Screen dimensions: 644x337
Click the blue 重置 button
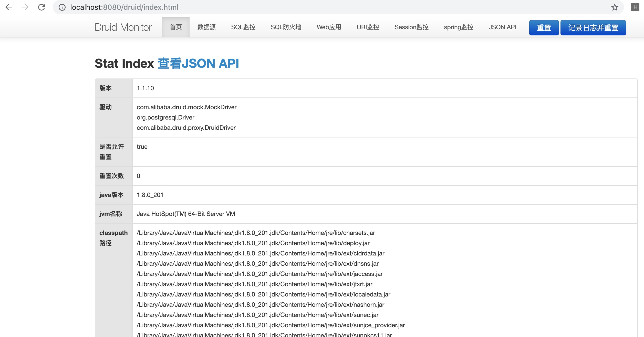tap(544, 28)
